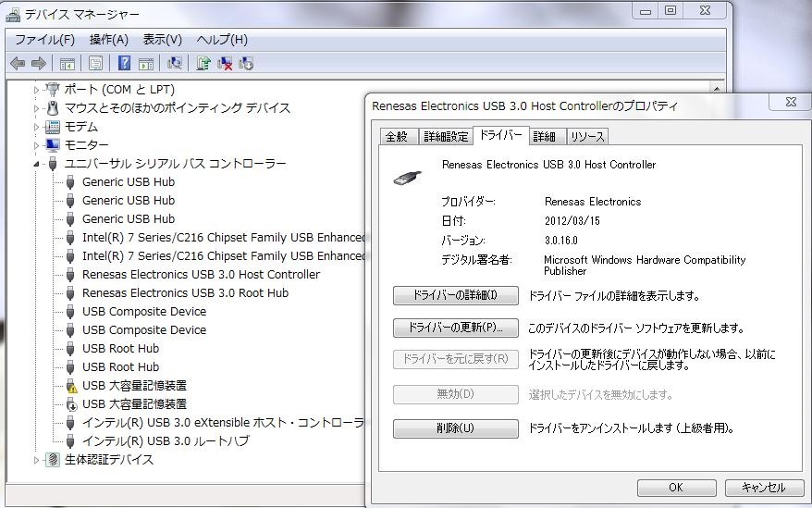This screenshot has width=812, height=508.
Task: Click Microsoft Windows Hardware Compatibility Publisher text
Action: pyautogui.click(x=645, y=266)
